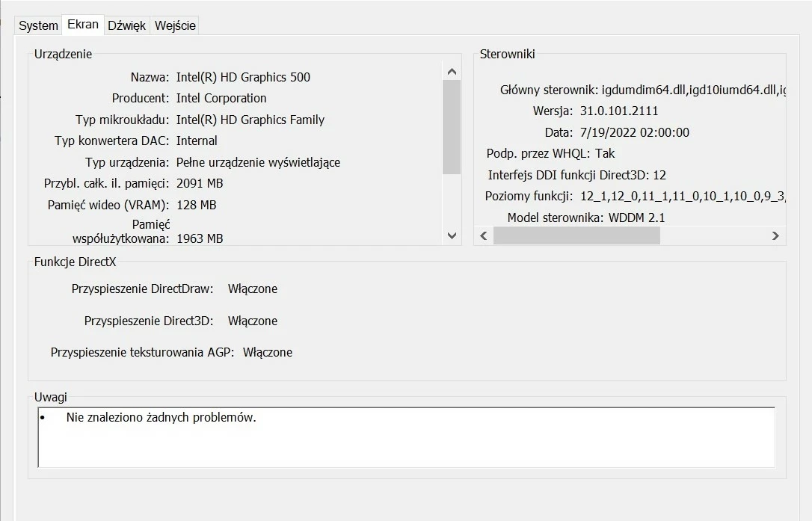Click the left arrow in Sterowniki scrollbar
The image size is (812, 521).
coord(484,235)
